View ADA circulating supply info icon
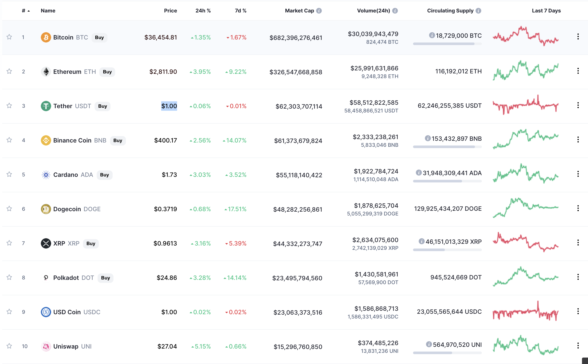The image size is (588, 364). tap(419, 173)
